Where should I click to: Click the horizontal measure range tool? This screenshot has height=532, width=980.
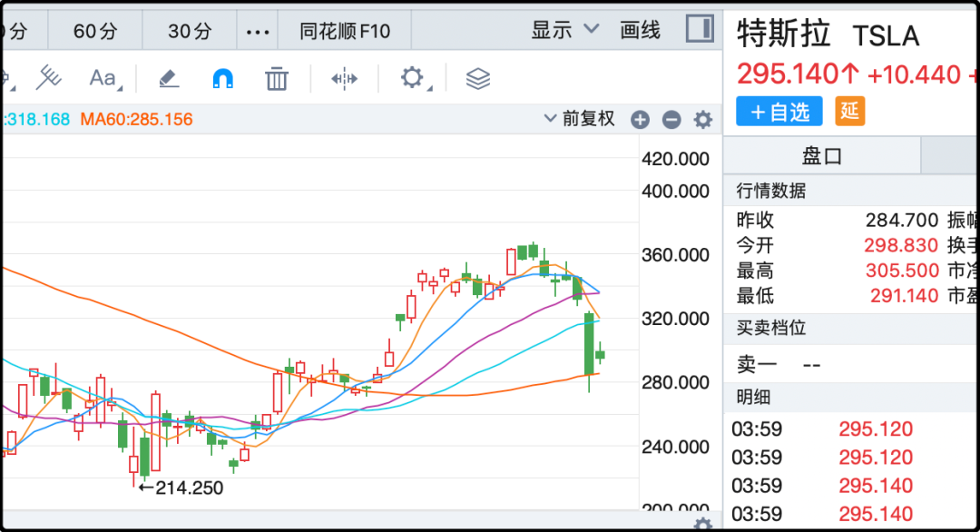click(345, 79)
